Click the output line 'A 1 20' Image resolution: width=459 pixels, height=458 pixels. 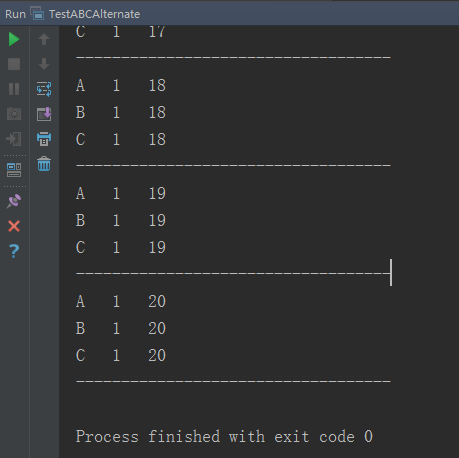coord(121,302)
